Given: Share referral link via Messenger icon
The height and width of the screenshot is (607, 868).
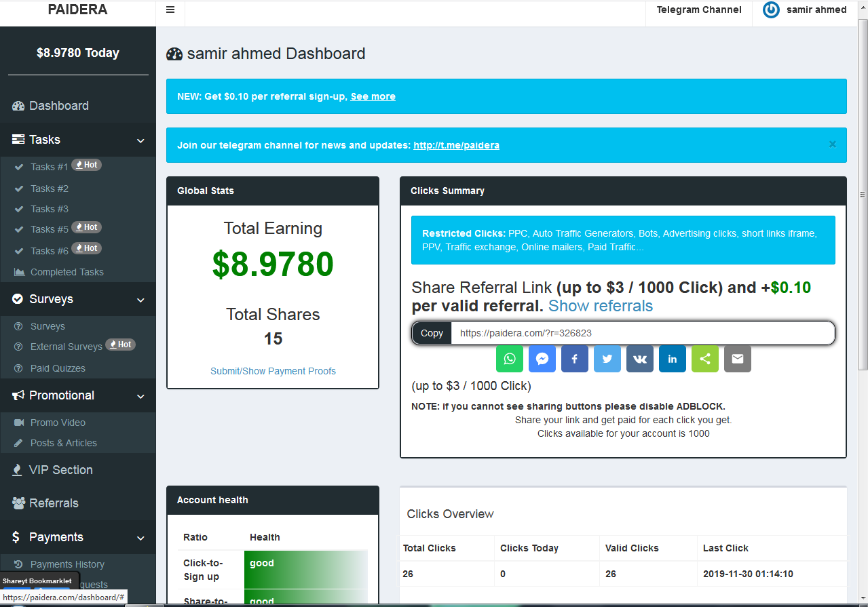Looking at the screenshot, I should click(x=542, y=359).
